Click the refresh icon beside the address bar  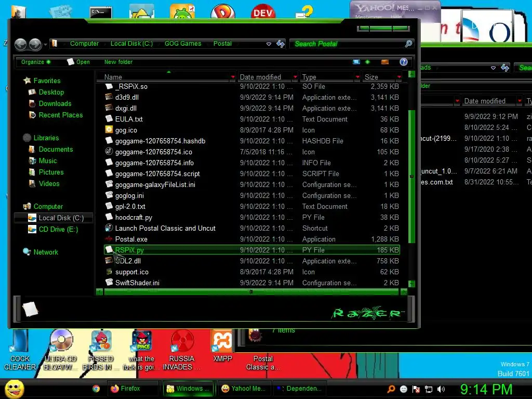coord(280,44)
